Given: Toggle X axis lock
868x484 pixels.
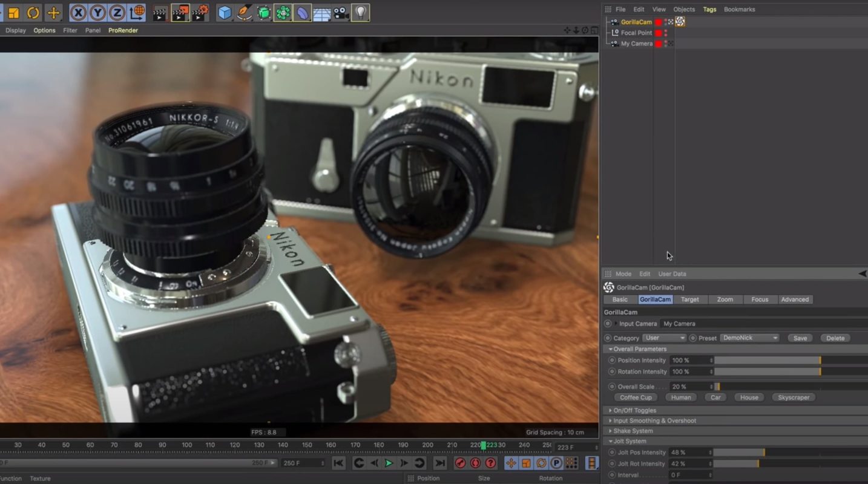Looking at the screenshot, I should tap(77, 12).
